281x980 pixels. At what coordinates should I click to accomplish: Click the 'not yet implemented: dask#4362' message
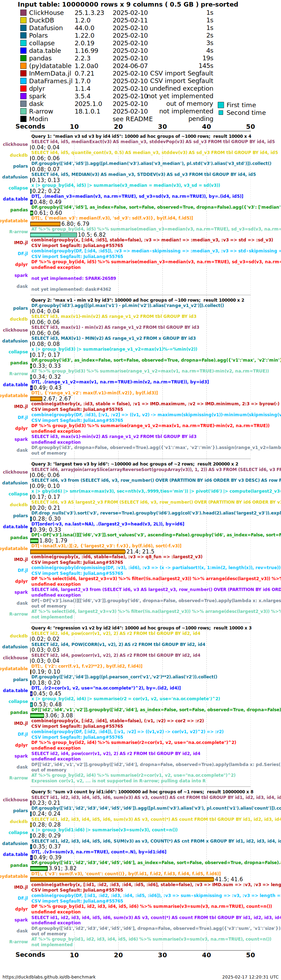point(71,289)
